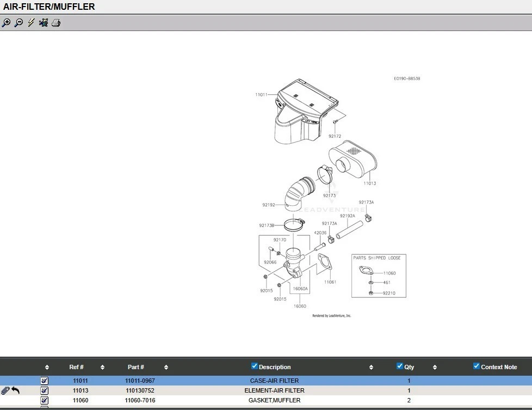Click the Part # column header
The image size is (532, 410).
coord(135,367)
